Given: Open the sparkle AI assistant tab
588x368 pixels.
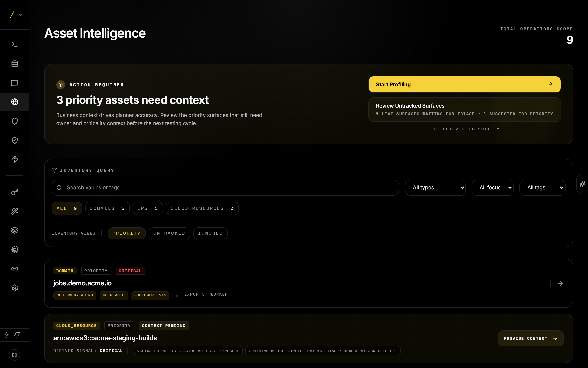Looking at the screenshot, I should pos(582,184).
